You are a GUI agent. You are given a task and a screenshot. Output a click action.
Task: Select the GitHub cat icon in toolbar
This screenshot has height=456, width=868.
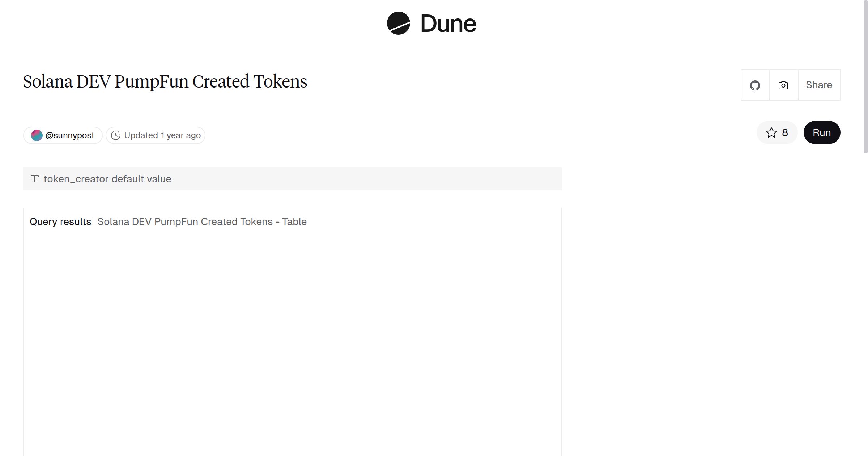coord(756,85)
